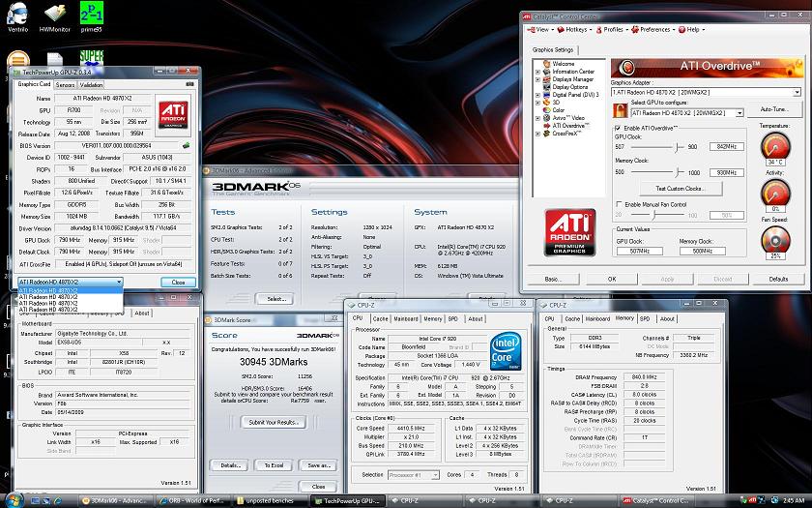
Task: Click Save as button in 3DMark Score
Action: pos(318,465)
